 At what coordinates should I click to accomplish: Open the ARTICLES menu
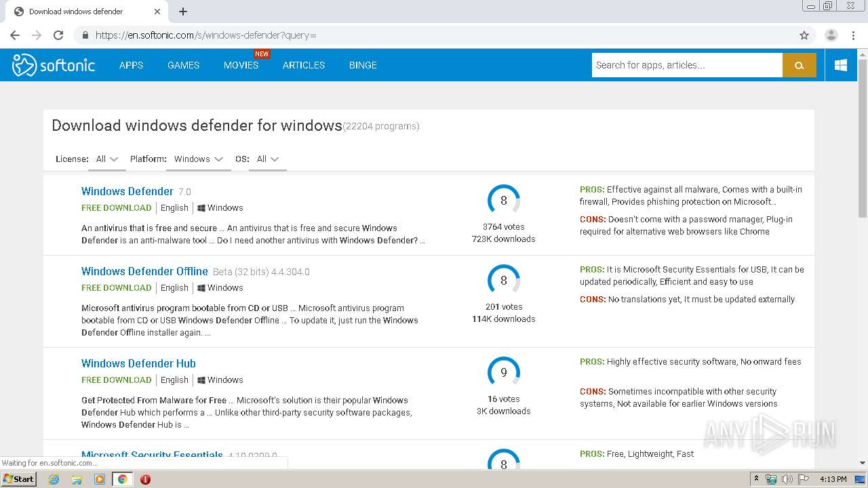304,65
